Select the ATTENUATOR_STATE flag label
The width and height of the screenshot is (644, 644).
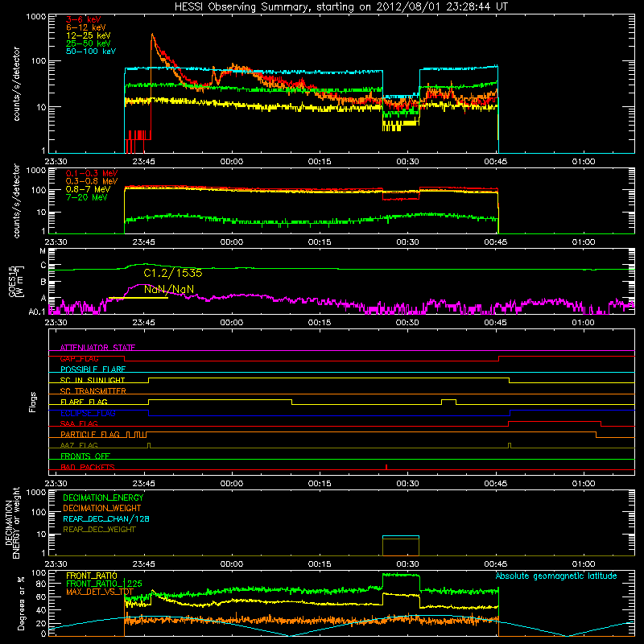pos(97,348)
